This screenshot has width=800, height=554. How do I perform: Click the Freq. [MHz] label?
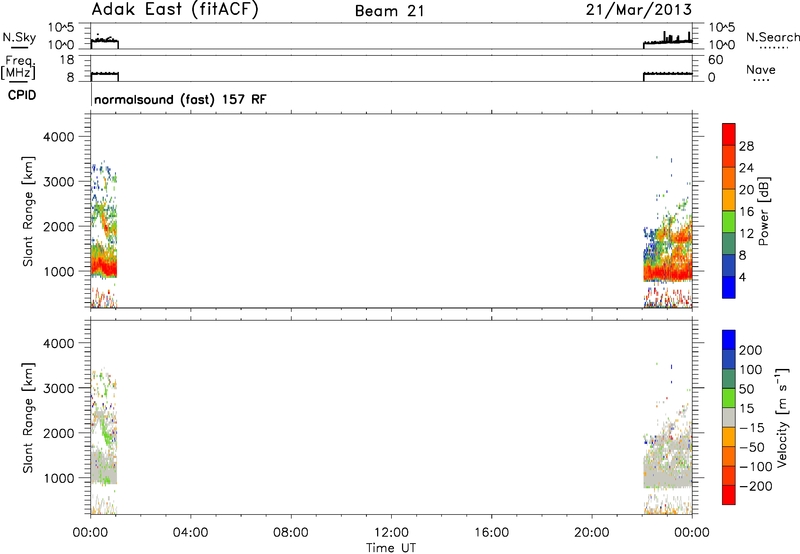pyautogui.click(x=19, y=67)
